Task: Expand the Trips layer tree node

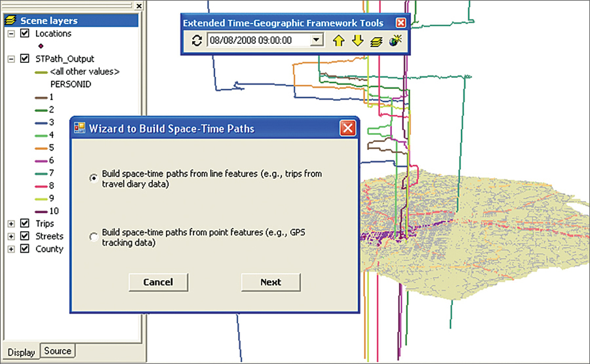Action: tap(11, 224)
